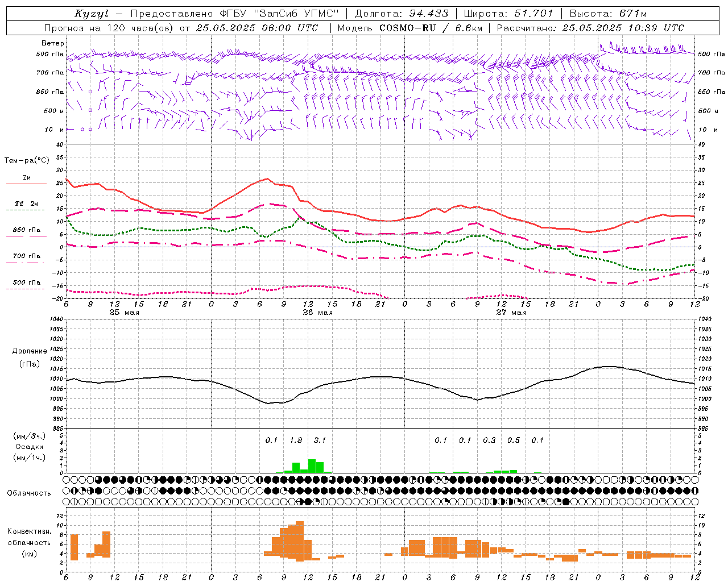Click the "25 мая" date label

[125, 313]
